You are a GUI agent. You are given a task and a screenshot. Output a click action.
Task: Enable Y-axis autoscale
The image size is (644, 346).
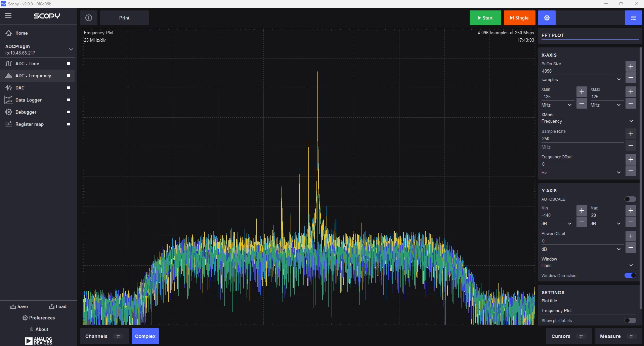click(630, 199)
